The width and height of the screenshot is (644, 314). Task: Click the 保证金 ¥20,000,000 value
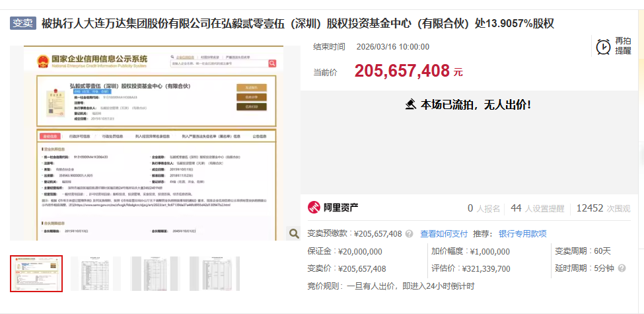click(x=360, y=251)
